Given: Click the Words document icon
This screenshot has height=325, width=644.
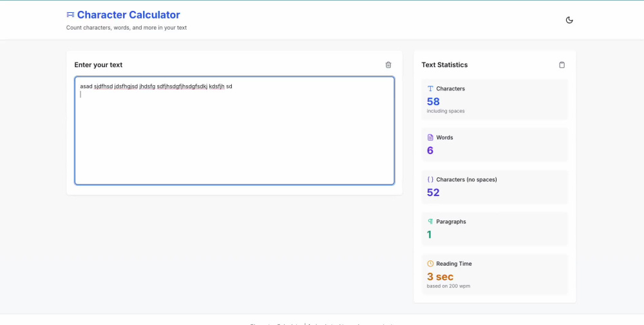Looking at the screenshot, I should pyautogui.click(x=430, y=137).
